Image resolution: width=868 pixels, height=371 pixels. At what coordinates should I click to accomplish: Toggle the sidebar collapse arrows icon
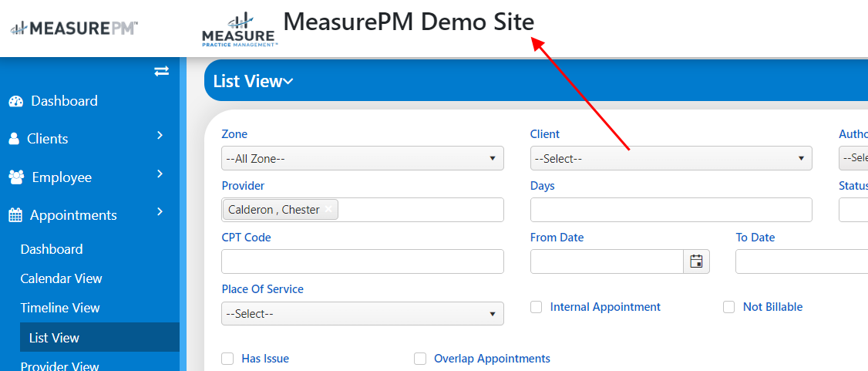162,71
